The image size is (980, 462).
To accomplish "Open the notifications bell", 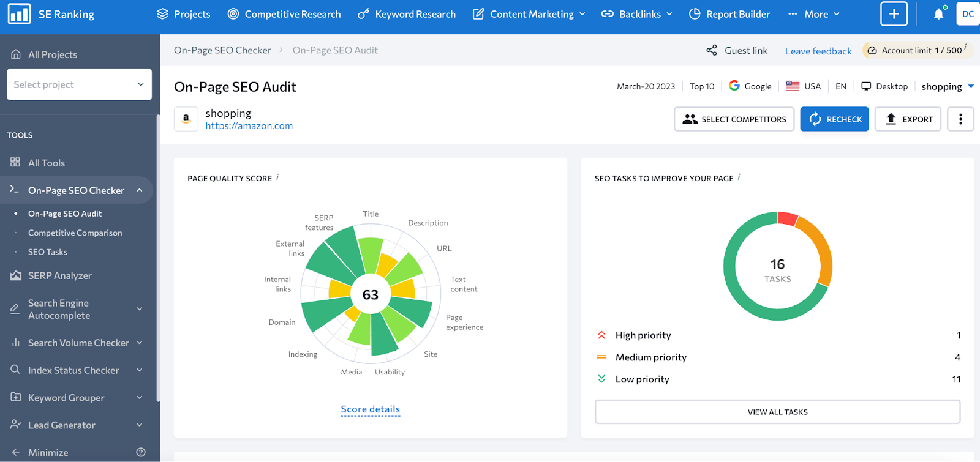I will click(938, 13).
